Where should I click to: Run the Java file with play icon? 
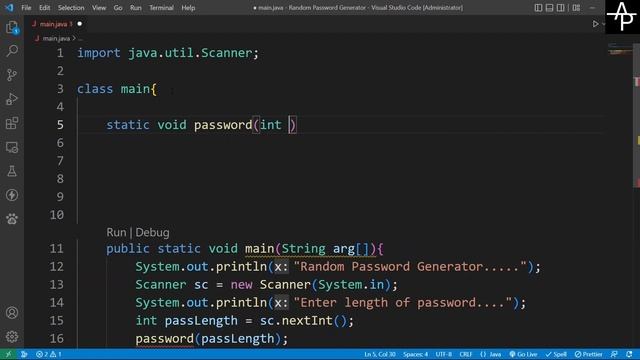[x=595, y=24]
